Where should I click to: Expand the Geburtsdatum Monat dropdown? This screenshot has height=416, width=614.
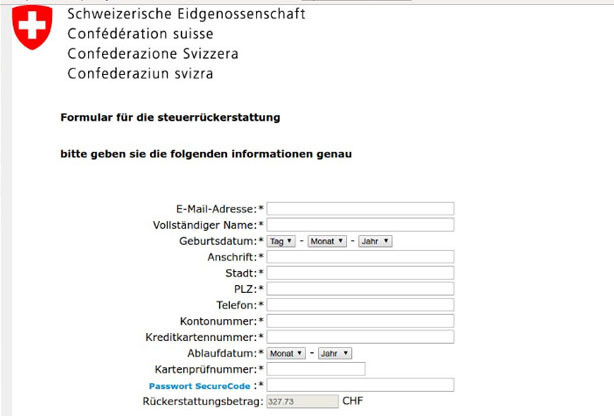327,241
